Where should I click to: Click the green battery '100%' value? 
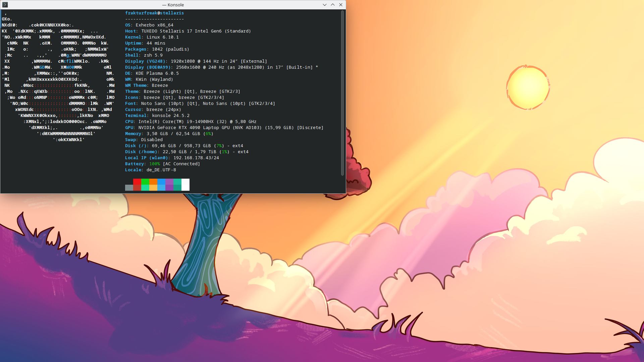[x=154, y=164]
